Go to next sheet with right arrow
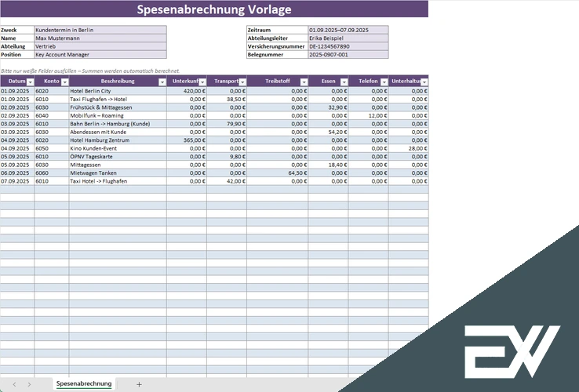The width and height of the screenshot is (579, 392). pos(29,384)
